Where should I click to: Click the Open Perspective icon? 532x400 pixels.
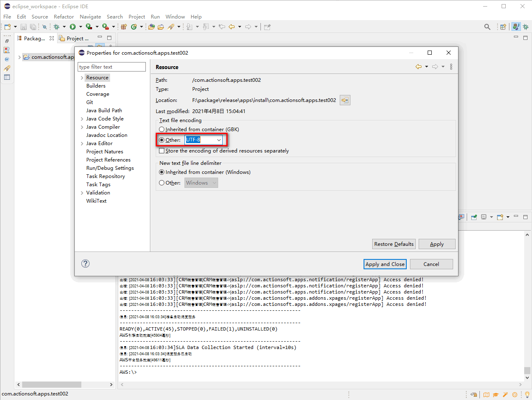click(x=503, y=27)
